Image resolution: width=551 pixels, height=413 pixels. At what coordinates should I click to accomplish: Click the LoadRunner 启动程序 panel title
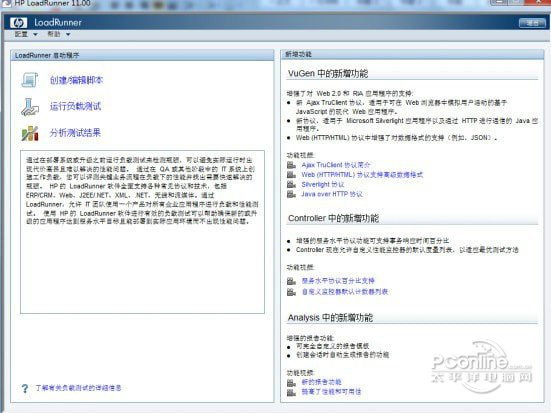47,56
